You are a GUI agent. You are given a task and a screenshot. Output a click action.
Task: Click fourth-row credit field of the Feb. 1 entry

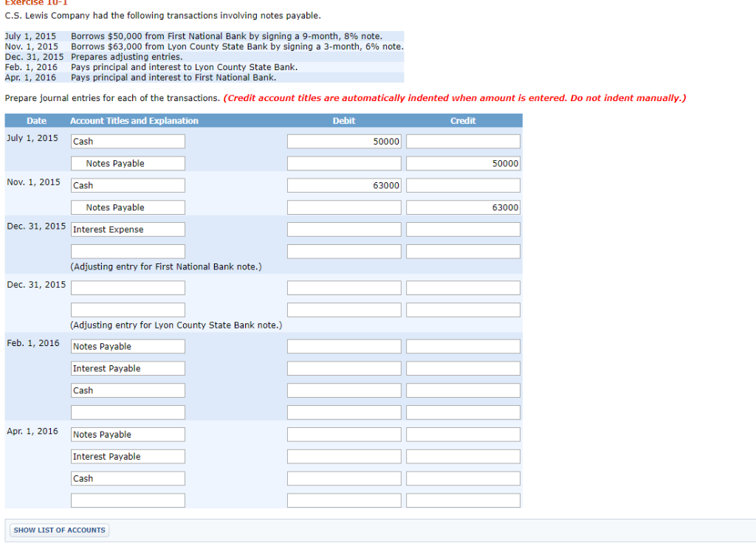(464, 412)
